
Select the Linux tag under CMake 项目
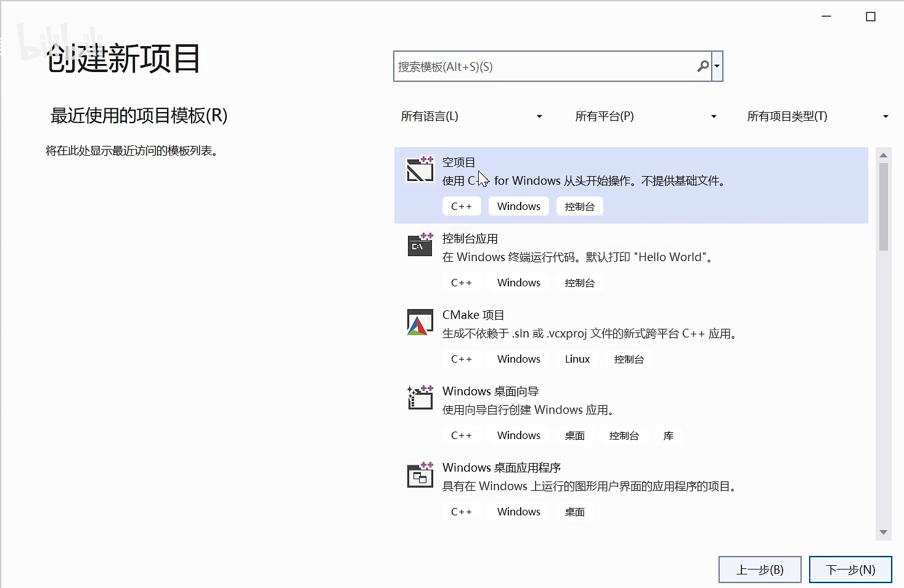click(x=576, y=358)
